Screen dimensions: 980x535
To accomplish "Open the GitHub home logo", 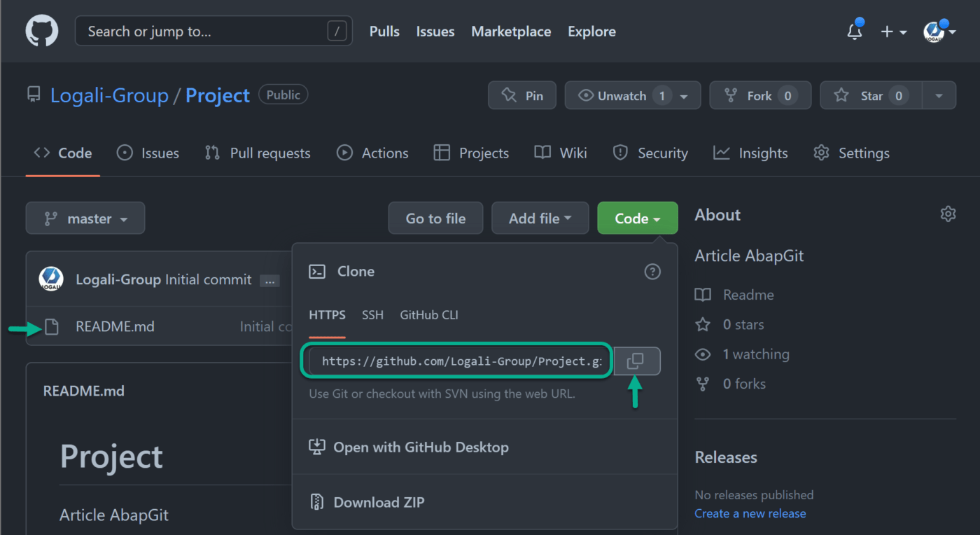I will pos(42,32).
